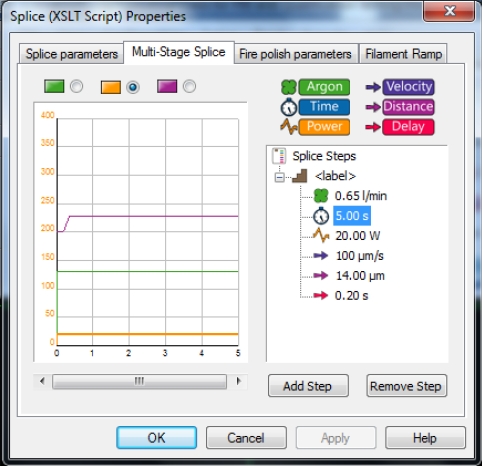
Task: Click the Splice Steps list icon
Action: point(279,156)
